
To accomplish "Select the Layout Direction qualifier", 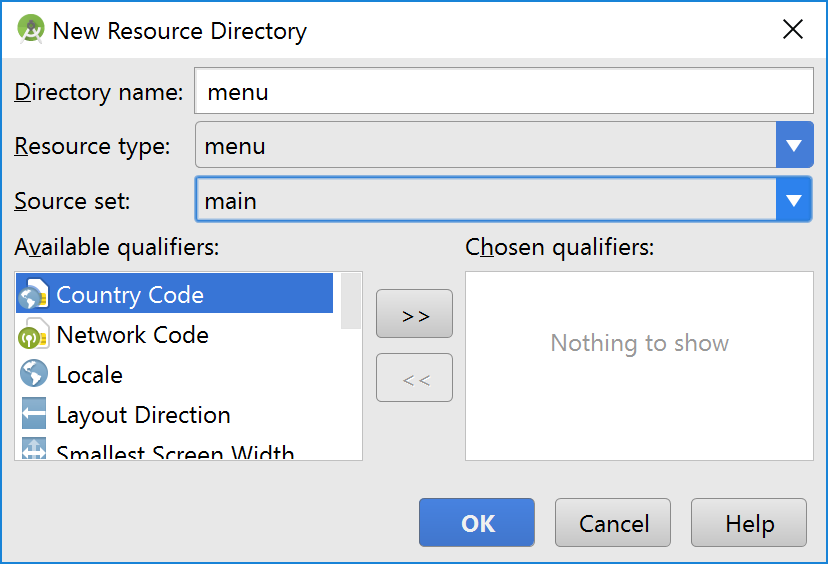I will click(174, 414).
